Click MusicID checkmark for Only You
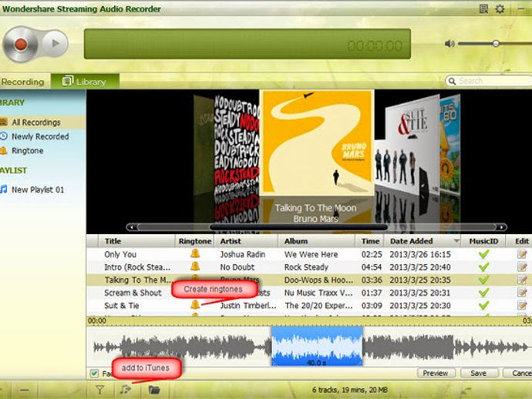Viewport: 532px width, 399px height. (484, 254)
